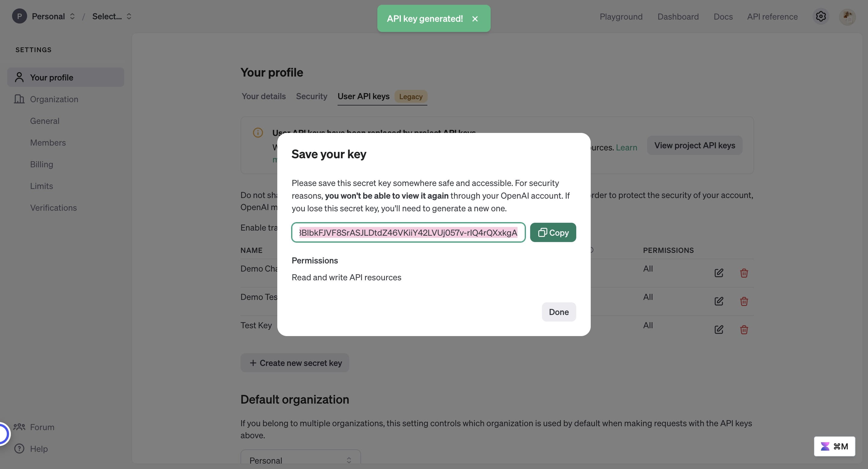The image size is (868, 469).
Task: Switch to the Security tab
Action: 311,96
